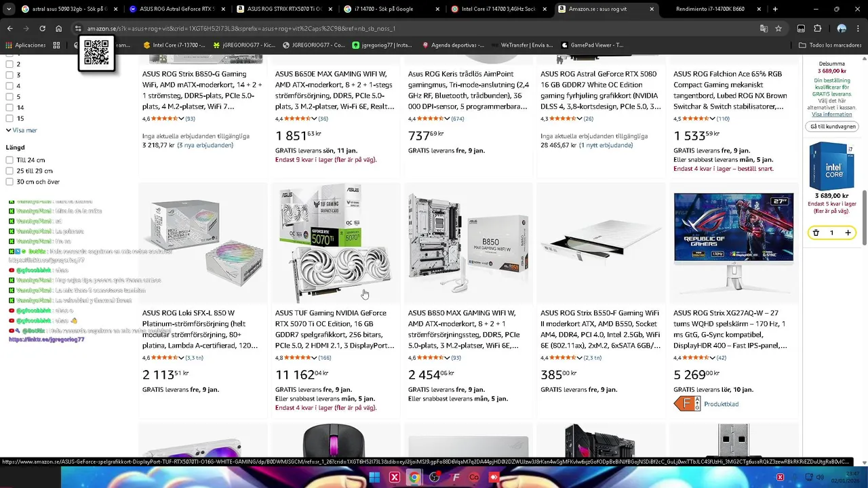Tick the "30 cm och över" checkbox
This screenshot has height=488, width=868.
click(x=9, y=182)
